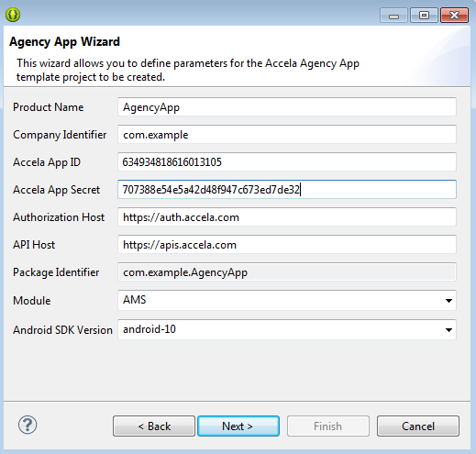Focus the Product Name input field

[x=287, y=107]
